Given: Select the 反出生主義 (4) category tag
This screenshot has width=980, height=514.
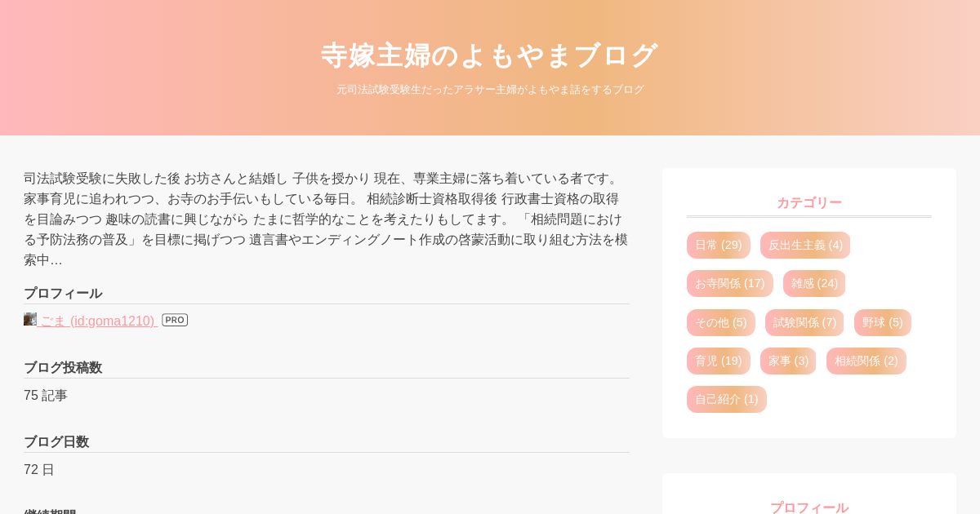Looking at the screenshot, I should 805,245.
